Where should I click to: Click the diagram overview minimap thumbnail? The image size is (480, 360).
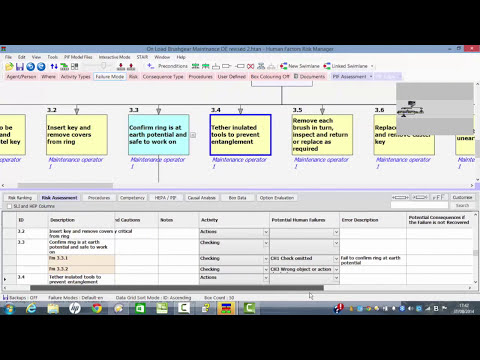(x=435, y=109)
